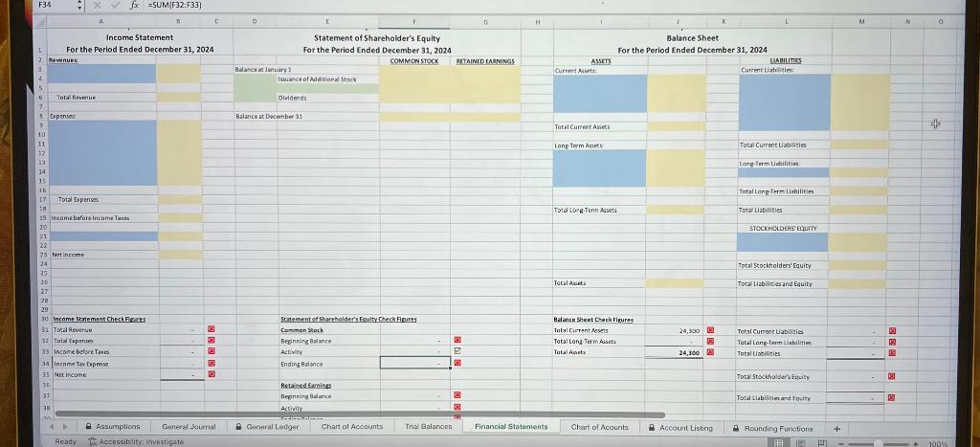Select column F header

(413, 22)
